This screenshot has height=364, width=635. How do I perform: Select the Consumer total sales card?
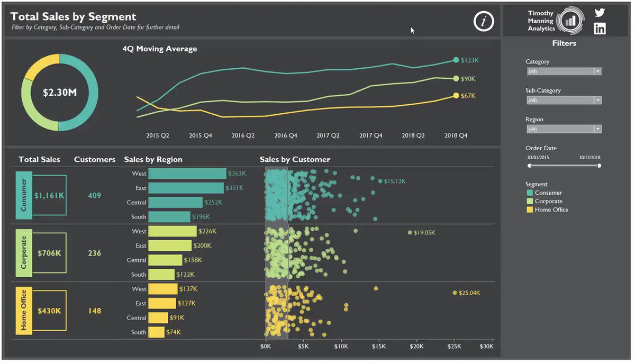41,195
